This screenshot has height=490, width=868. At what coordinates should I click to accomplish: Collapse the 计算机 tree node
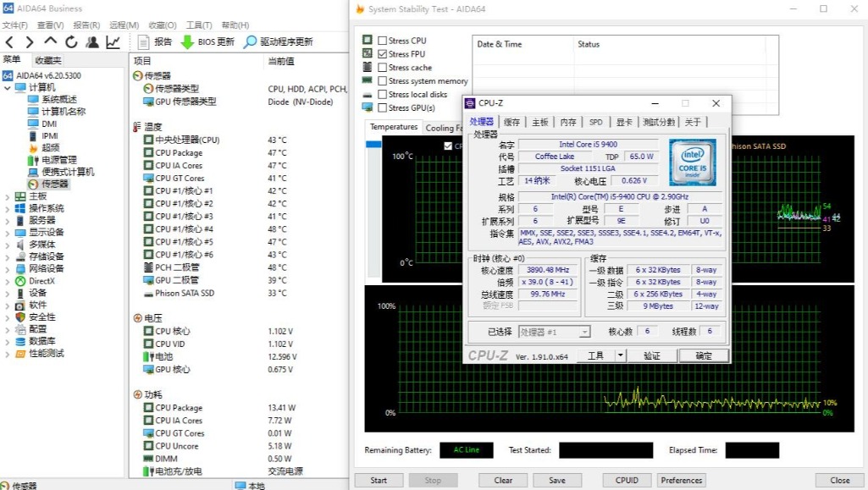tap(7, 87)
